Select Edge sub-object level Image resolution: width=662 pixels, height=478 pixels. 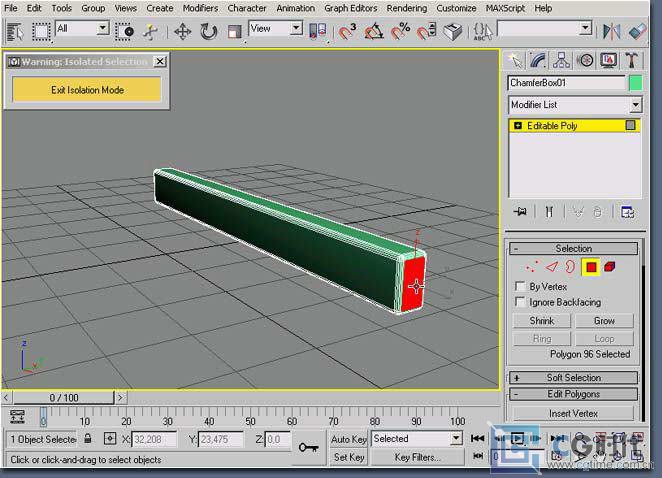552,267
